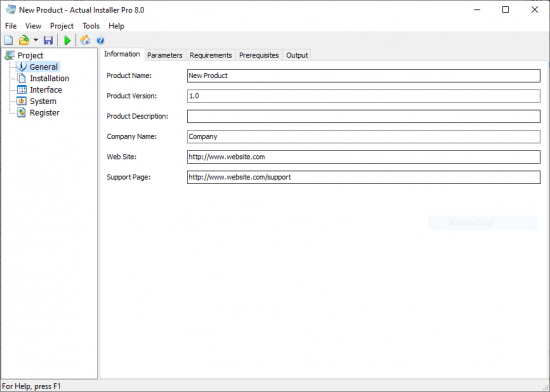Click the green Build installer icon
The height and width of the screenshot is (392, 550).
(x=67, y=40)
